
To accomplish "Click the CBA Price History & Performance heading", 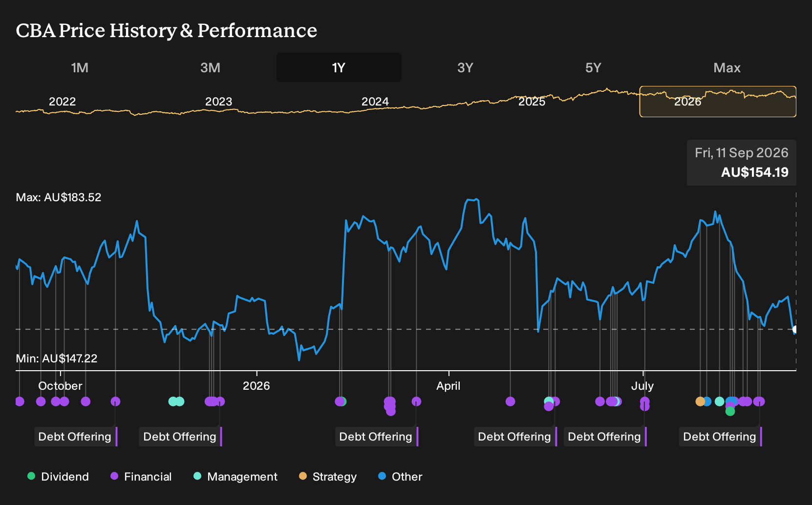I will 167,30.
